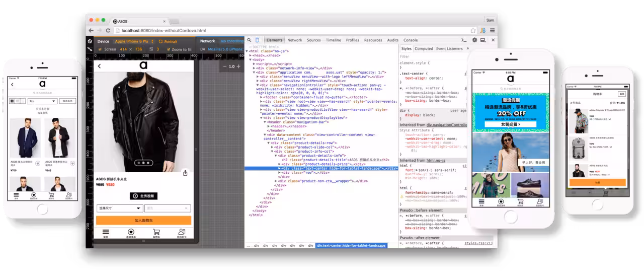Open the DevTools console drawer icon
The width and height of the screenshot is (644, 277).
(x=464, y=40)
